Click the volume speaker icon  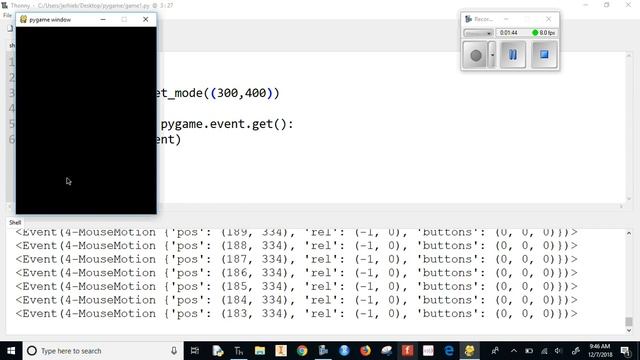[x=558, y=351]
